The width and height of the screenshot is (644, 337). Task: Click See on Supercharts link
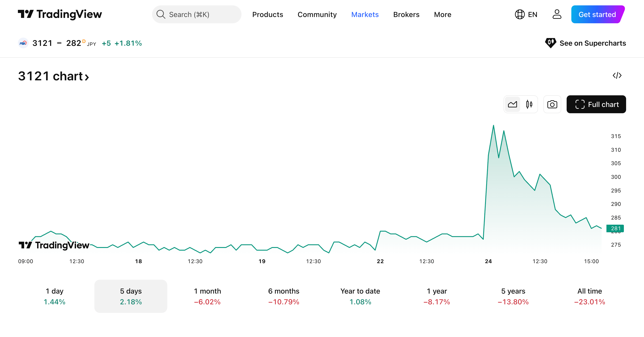click(x=585, y=43)
